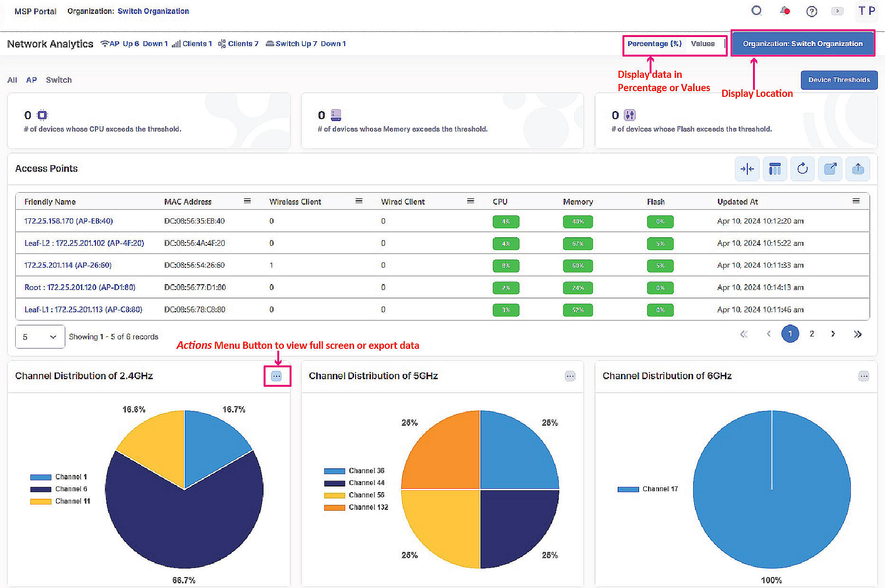The width and height of the screenshot is (885, 588).
Task: Open Actions menu for 2.4GHz channel chart
Action: coord(276,376)
